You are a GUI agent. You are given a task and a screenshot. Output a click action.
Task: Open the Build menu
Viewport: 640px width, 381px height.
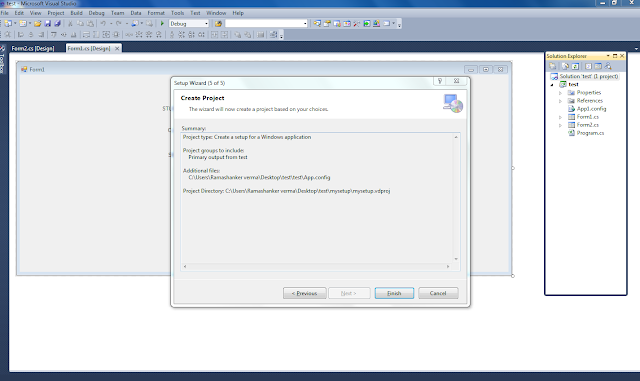[x=76, y=13]
